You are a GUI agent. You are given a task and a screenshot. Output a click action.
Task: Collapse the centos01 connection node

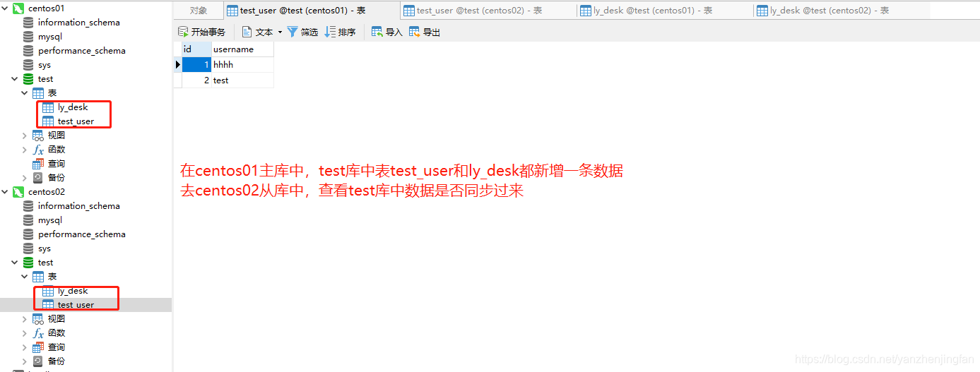[5, 8]
